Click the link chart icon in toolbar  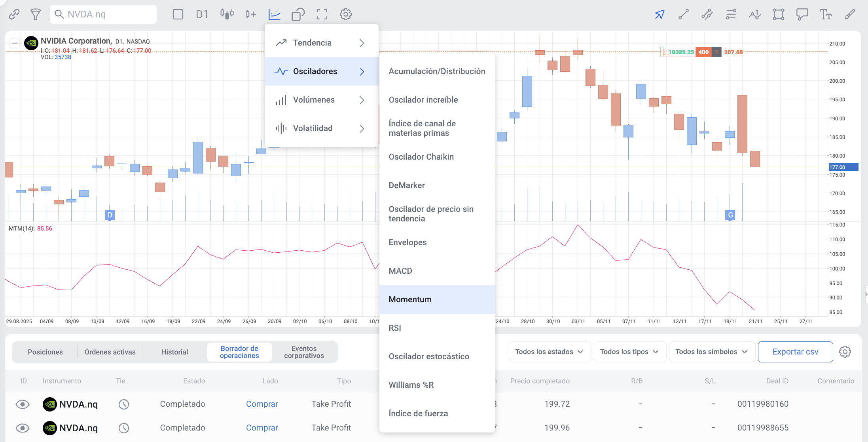pos(14,15)
